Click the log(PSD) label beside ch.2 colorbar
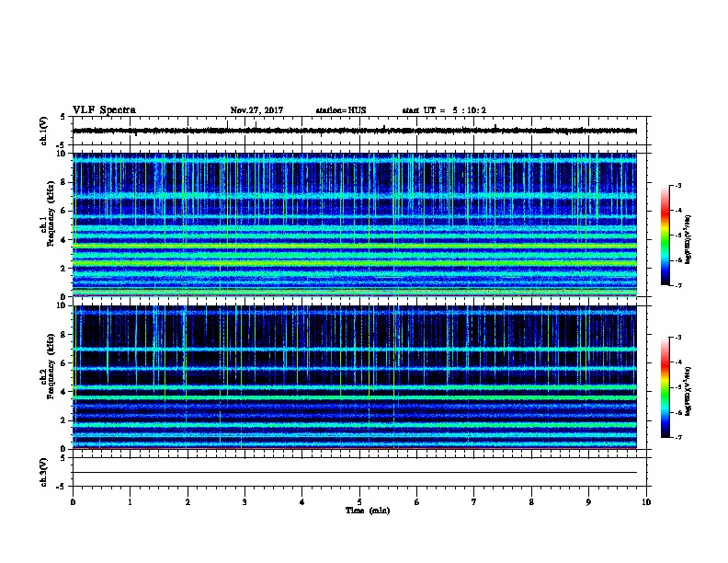 point(688,391)
